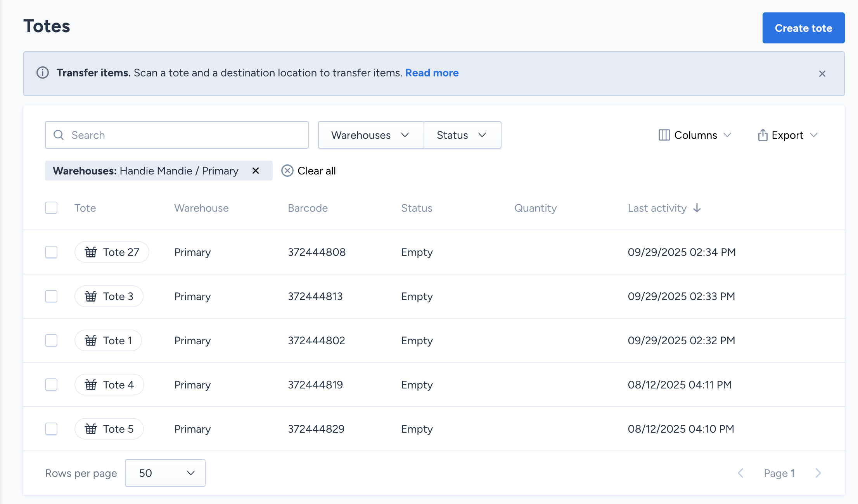Click the info icon in the Transfer items banner
The height and width of the screenshot is (504, 858).
(43, 73)
